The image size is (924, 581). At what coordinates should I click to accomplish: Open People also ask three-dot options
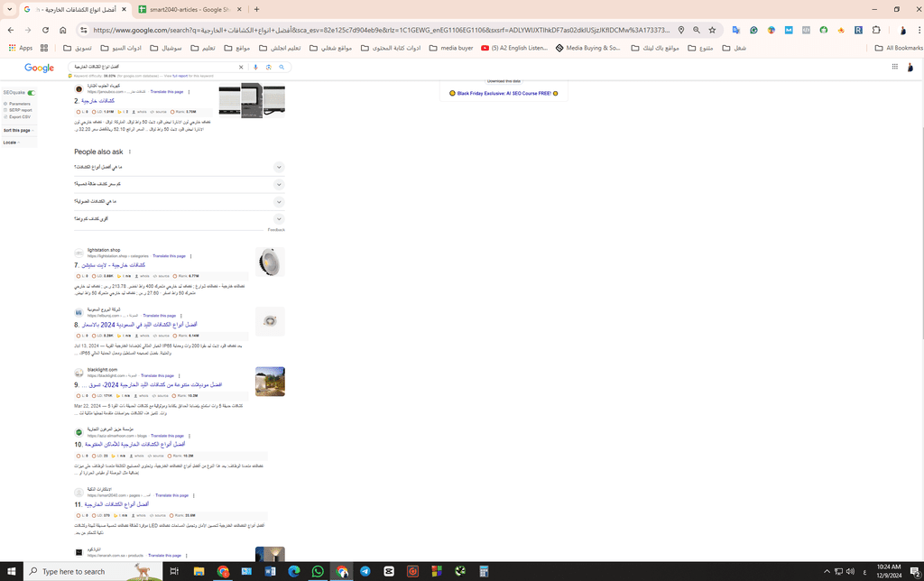[x=130, y=152]
